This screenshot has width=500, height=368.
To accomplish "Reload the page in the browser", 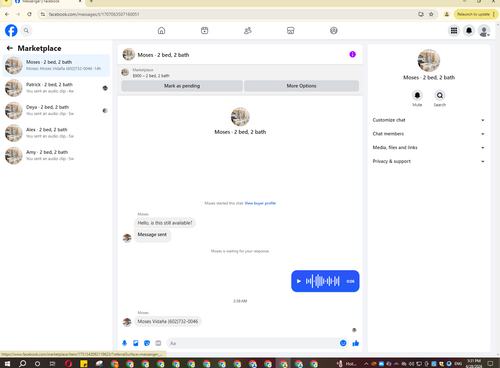I will point(29,14).
